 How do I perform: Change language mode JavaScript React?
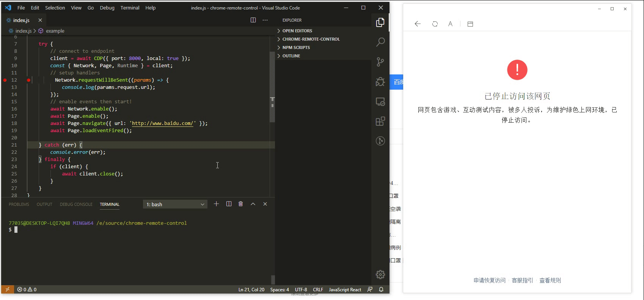pyautogui.click(x=345, y=289)
